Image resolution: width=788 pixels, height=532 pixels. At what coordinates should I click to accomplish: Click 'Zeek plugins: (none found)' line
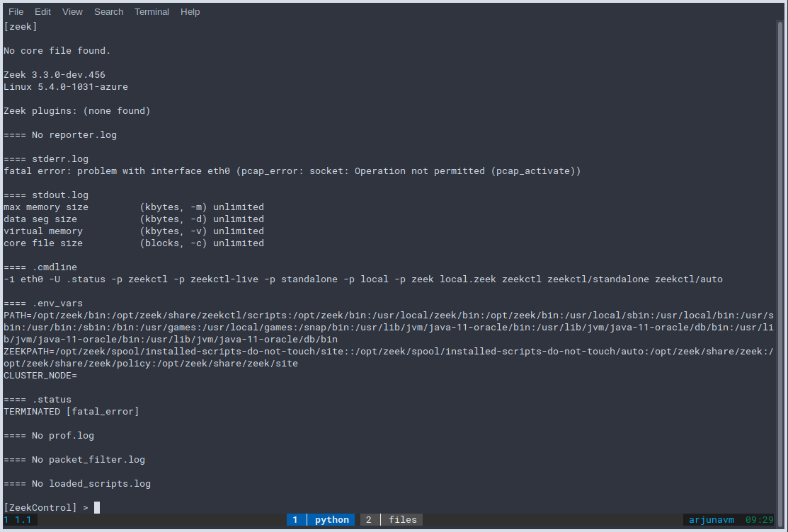tap(77, 111)
